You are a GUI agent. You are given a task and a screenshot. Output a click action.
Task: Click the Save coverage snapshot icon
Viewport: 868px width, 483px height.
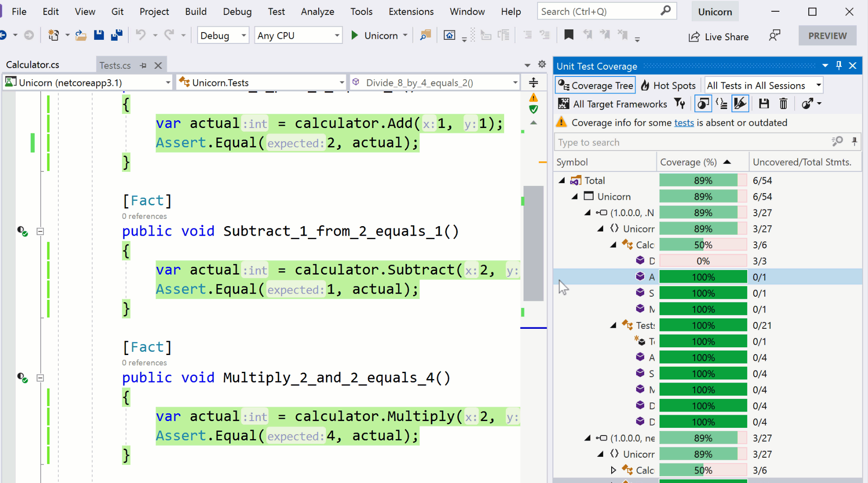(764, 104)
